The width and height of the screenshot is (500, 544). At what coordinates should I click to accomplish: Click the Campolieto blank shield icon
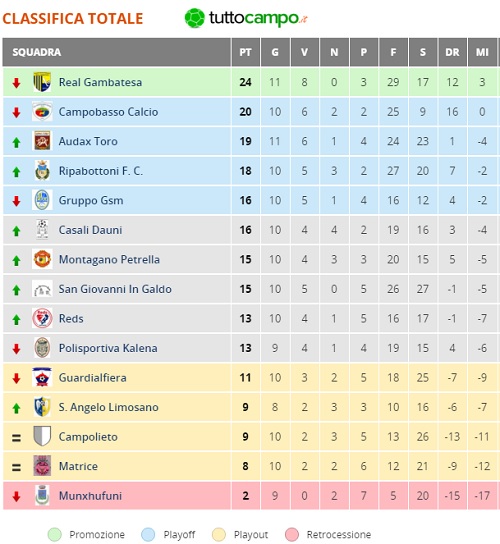42,436
